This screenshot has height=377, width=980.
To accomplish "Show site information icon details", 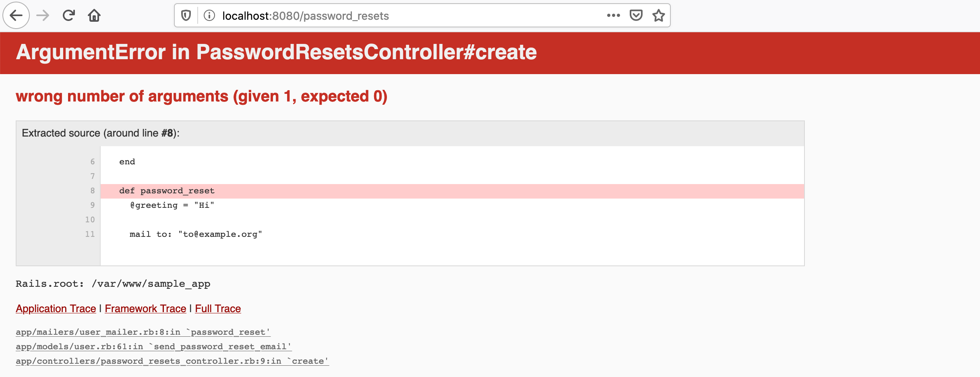I will pyautogui.click(x=209, y=16).
